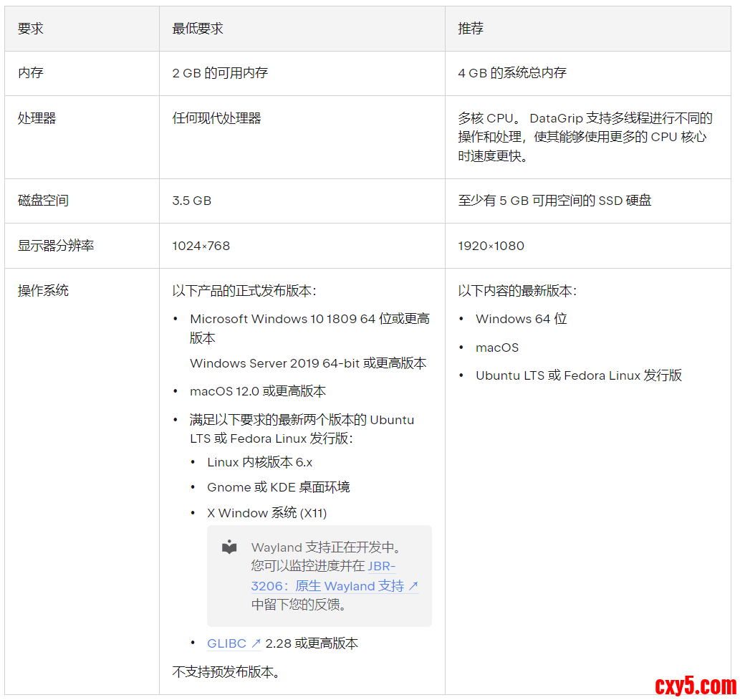This screenshot has height=700, width=740.
Task: Click the arrow icon after 原生 Wayland 支持
Action: click(413, 586)
